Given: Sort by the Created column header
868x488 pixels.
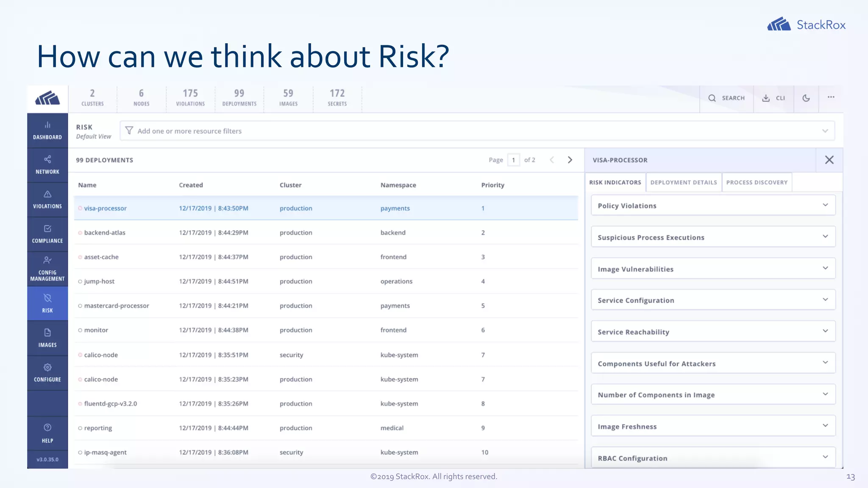Looking at the screenshot, I should click(x=191, y=185).
